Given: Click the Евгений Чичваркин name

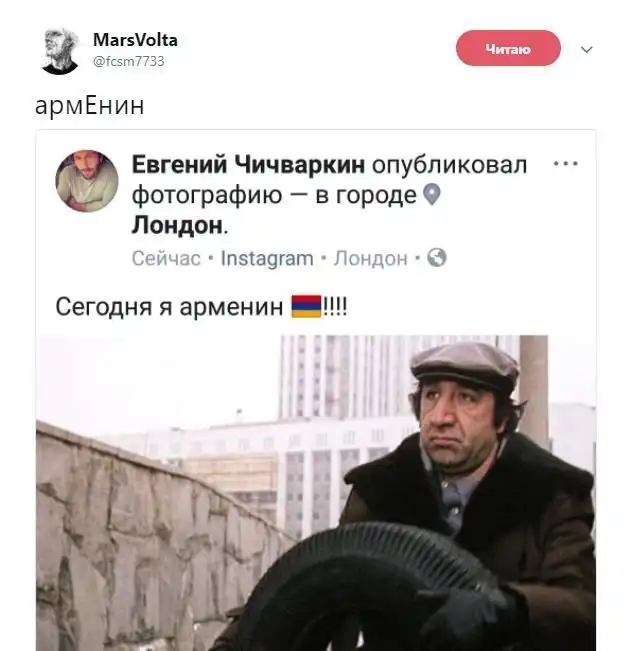Looking at the screenshot, I should 248,164.
